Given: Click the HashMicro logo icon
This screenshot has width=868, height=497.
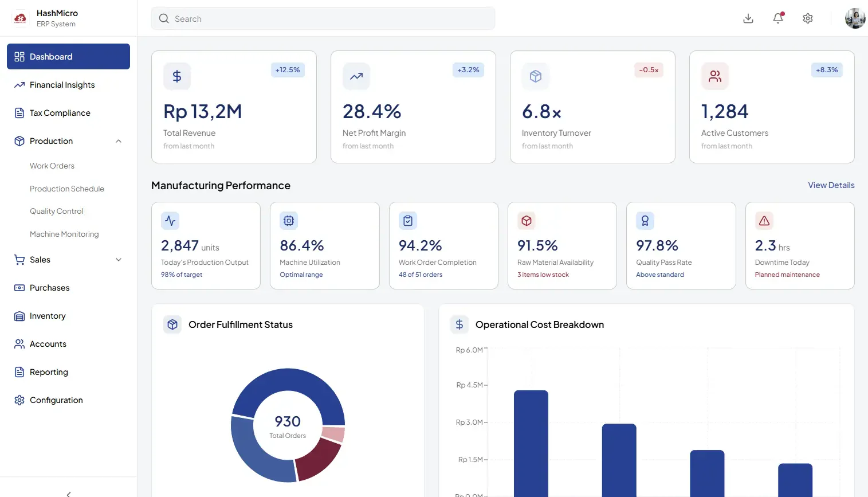Looking at the screenshot, I should (x=20, y=18).
